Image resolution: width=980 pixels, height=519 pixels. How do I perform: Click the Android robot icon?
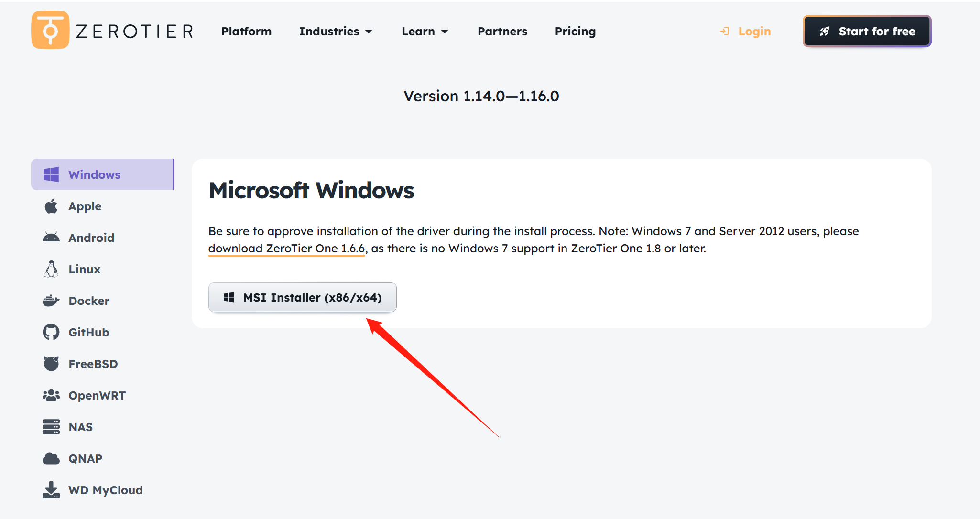click(51, 238)
